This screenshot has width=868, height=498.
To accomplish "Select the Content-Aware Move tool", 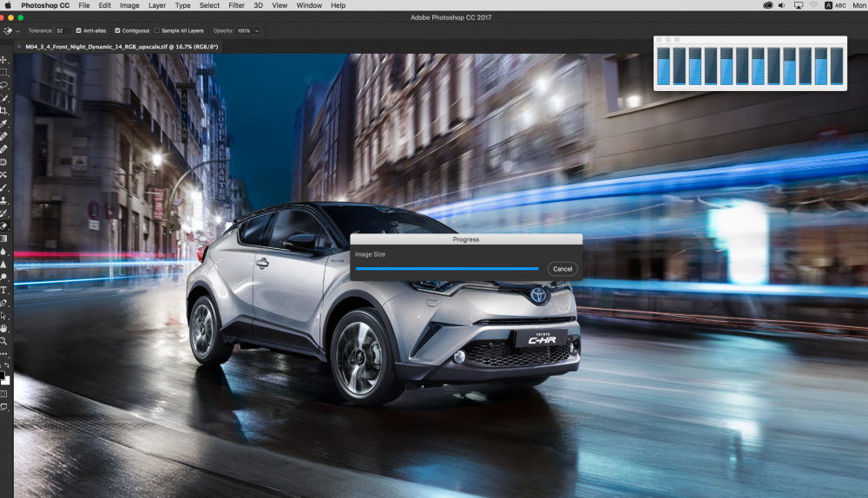I will point(3,174).
